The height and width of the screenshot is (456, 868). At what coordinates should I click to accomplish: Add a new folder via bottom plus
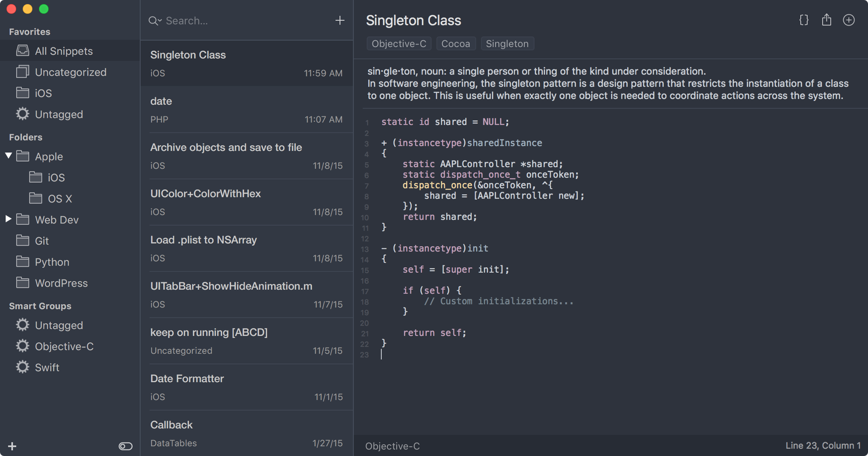[x=12, y=446]
